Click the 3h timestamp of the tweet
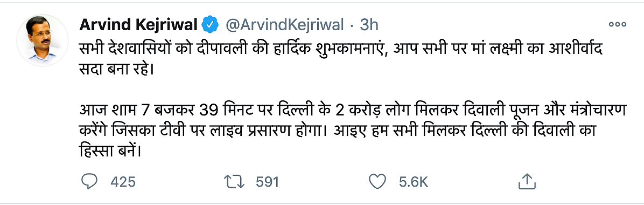This screenshot has height=205, width=644. [369, 25]
